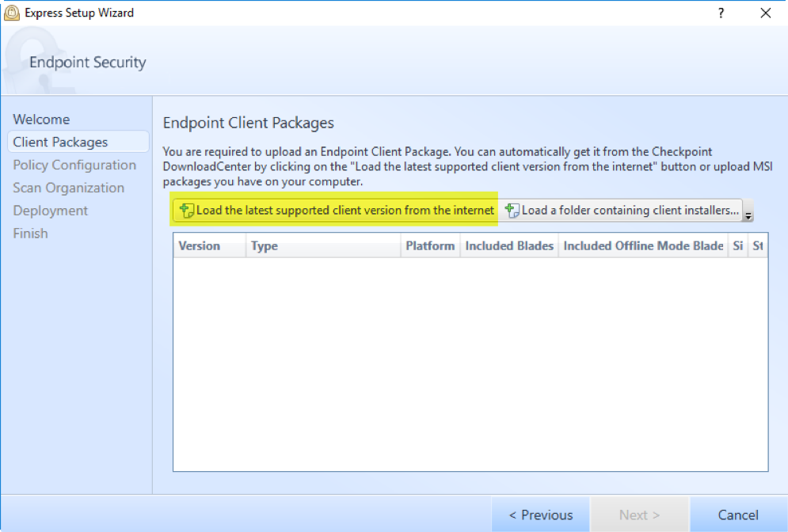Select the Client Packages step
This screenshot has height=532, width=788.
(60, 142)
